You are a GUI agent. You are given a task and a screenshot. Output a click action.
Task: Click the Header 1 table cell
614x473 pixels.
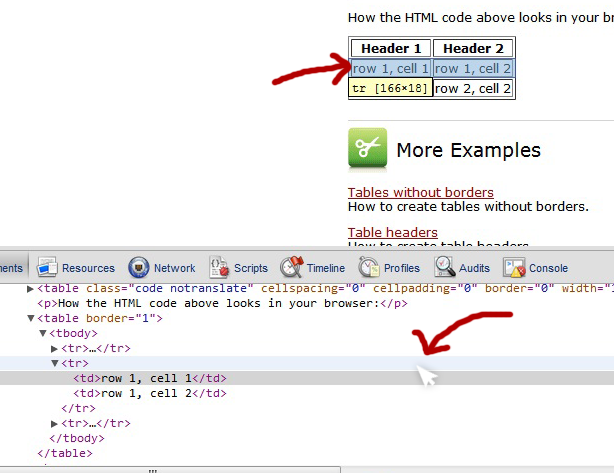coord(391,48)
